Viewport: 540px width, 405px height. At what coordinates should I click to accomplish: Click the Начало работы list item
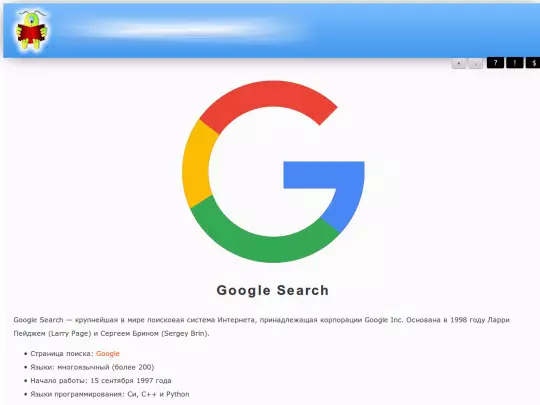101,381
